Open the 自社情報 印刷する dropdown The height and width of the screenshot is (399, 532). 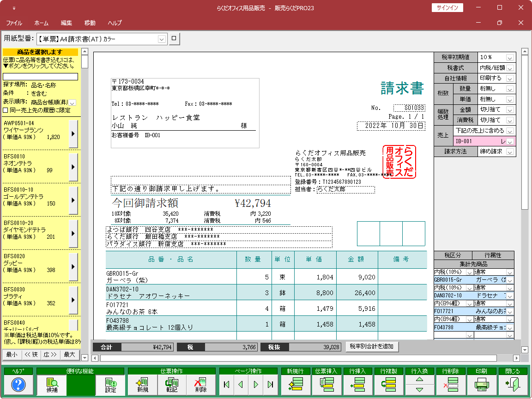coord(510,79)
